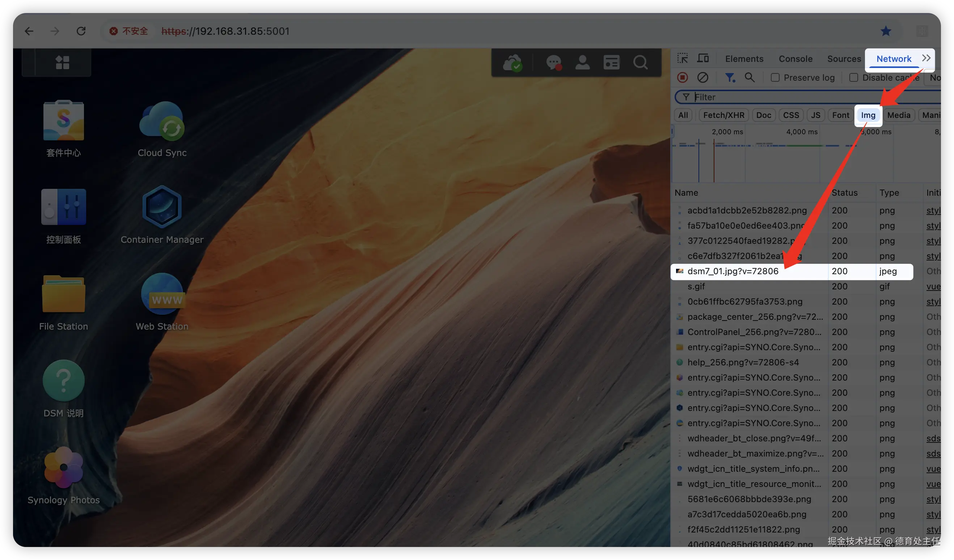Viewport: 954px width, 560px height.
Task: Select the Fetch/XHR filter type
Action: (x=723, y=115)
